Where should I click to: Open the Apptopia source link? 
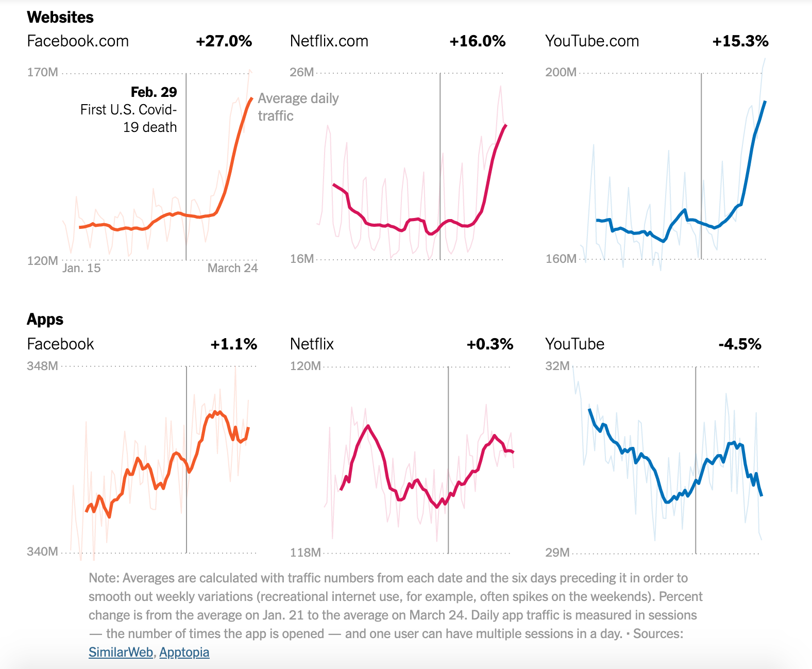(184, 652)
